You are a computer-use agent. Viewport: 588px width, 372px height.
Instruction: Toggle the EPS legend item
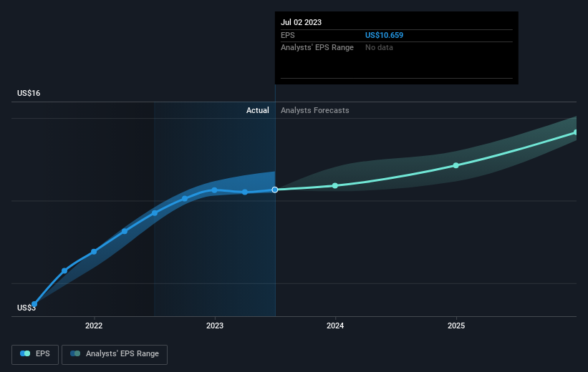[35, 353]
